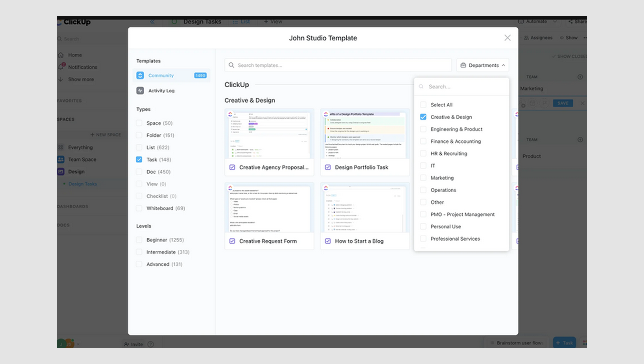Click the Design space icon
The width and height of the screenshot is (644, 364).
(x=61, y=172)
